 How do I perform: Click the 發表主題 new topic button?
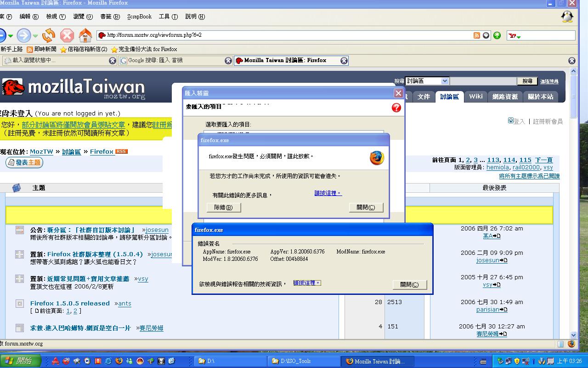click(24, 162)
